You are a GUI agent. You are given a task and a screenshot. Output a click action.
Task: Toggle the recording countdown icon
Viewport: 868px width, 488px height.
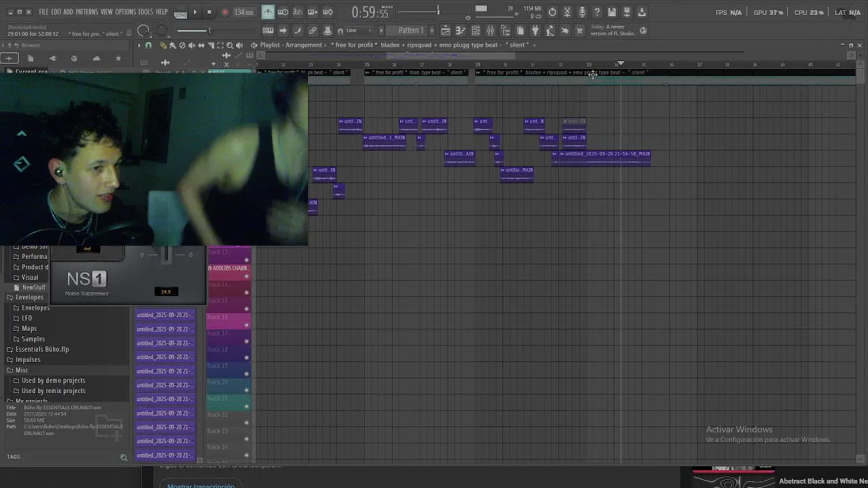pos(298,12)
